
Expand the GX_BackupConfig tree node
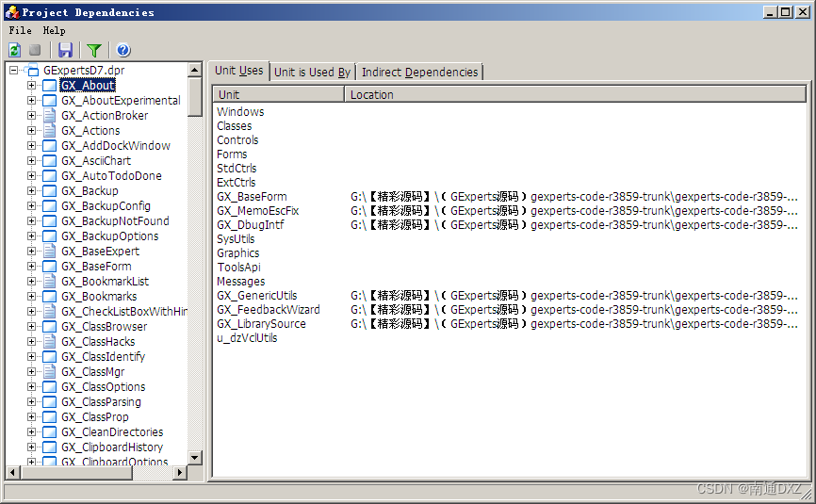point(32,206)
